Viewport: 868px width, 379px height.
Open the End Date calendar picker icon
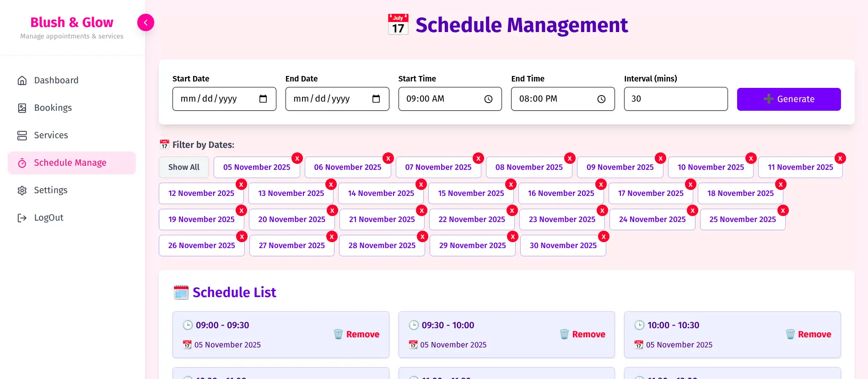[376, 99]
